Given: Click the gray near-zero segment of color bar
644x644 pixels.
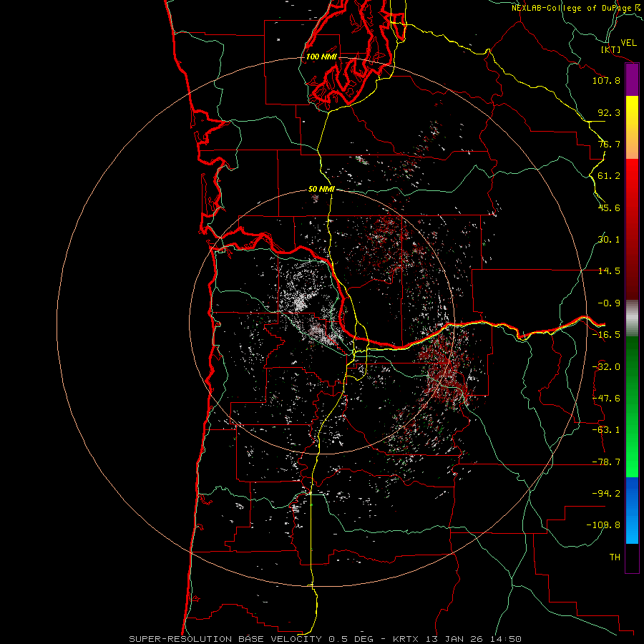Looking at the screenshot, I should (632, 318).
